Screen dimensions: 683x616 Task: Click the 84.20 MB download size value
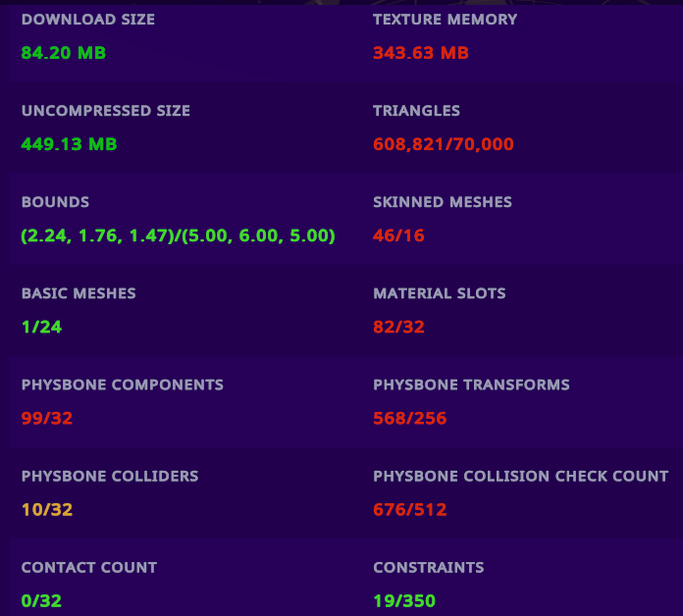click(x=64, y=53)
